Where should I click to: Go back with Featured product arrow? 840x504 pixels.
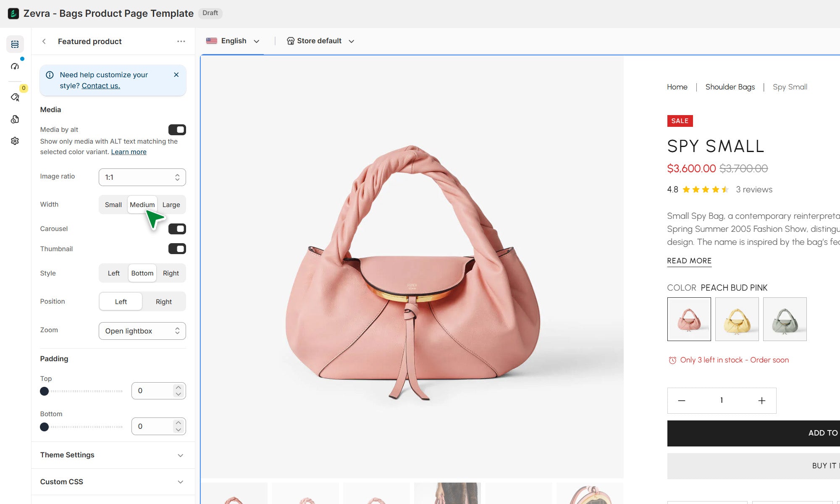pos(44,41)
